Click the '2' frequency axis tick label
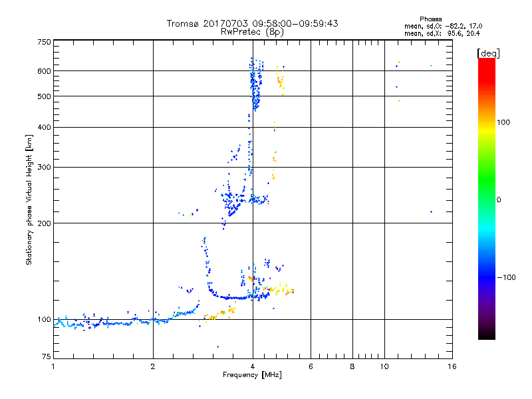 click(153, 366)
